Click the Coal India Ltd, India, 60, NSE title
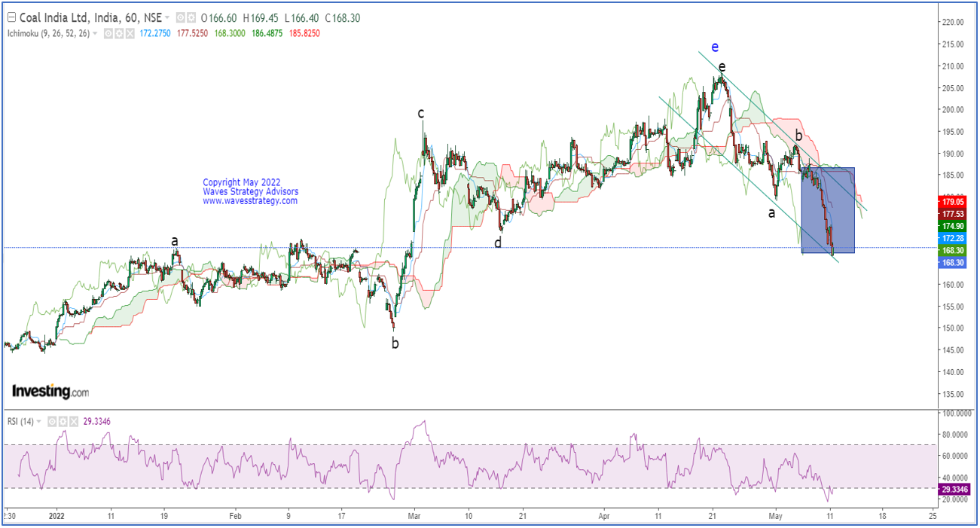 click(x=90, y=18)
